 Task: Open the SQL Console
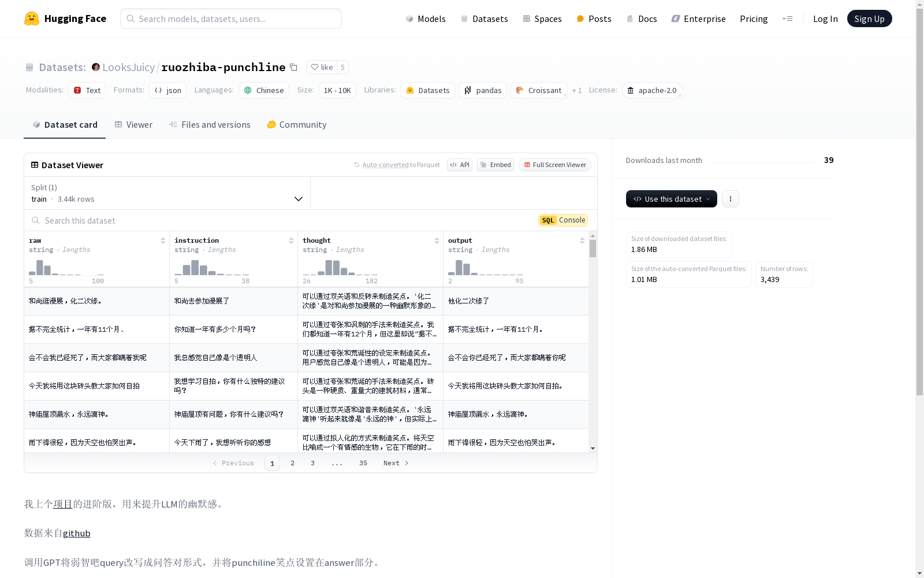pos(563,220)
